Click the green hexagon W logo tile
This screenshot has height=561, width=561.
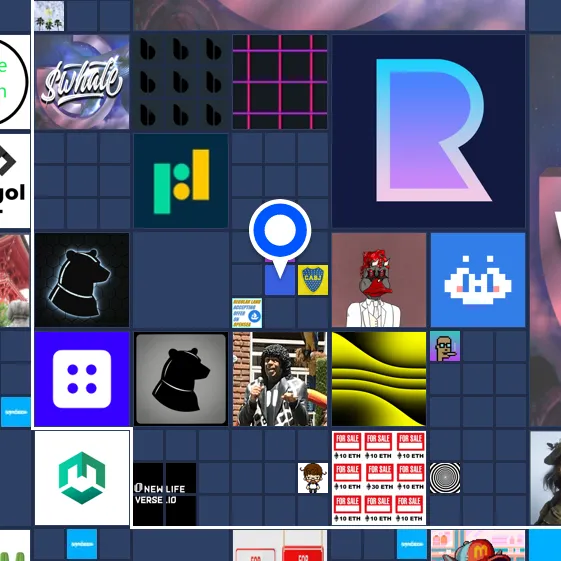(x=82, y=478)
